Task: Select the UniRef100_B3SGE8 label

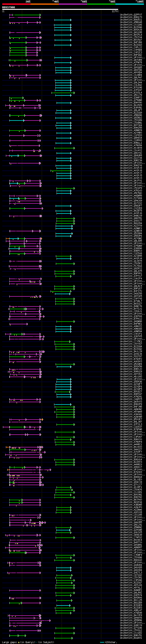Action: [x=131, y=605]
